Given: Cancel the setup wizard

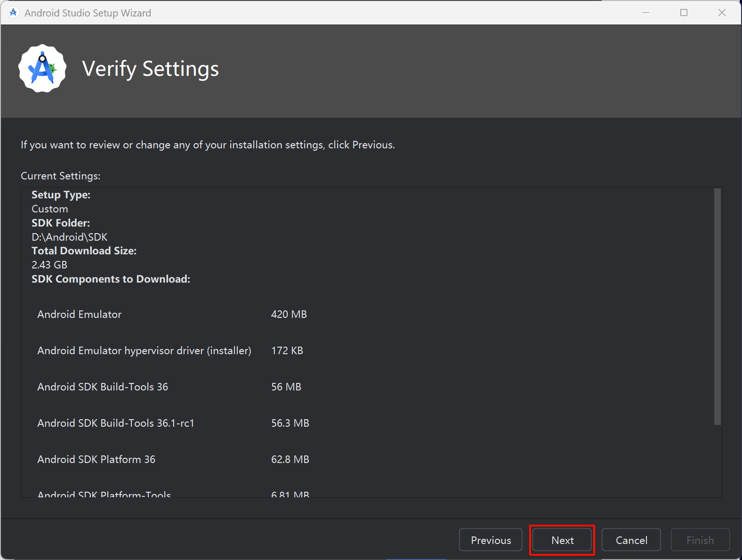Looking at the screenshot, I should tap(631, 540).
